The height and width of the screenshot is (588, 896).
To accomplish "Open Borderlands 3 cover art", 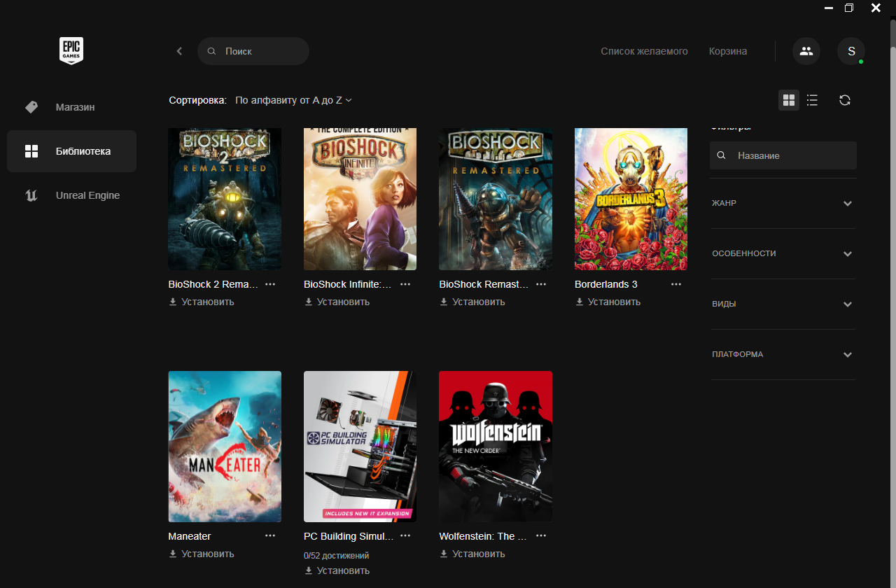I will pyautogui.click(x=631, y=199).
